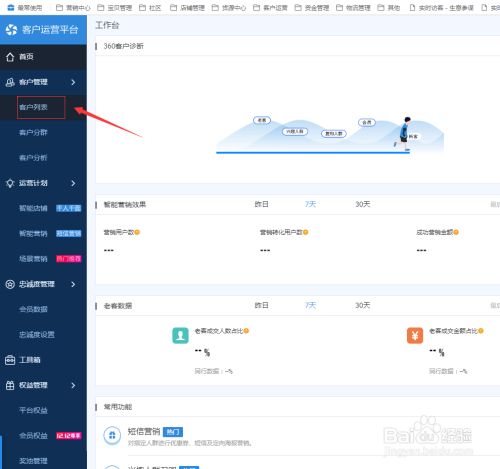Click the 客户运营平台 logo
This screenshot has height=469, width=500.
(x=11, y=30)
